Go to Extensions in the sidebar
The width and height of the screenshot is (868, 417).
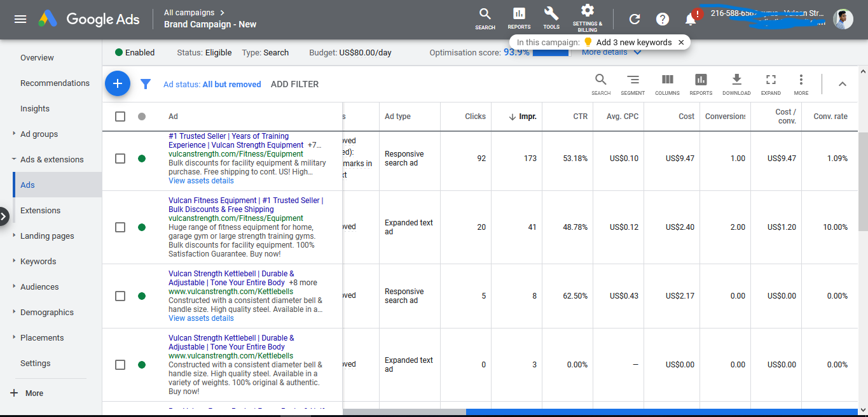tap(40, 211)
